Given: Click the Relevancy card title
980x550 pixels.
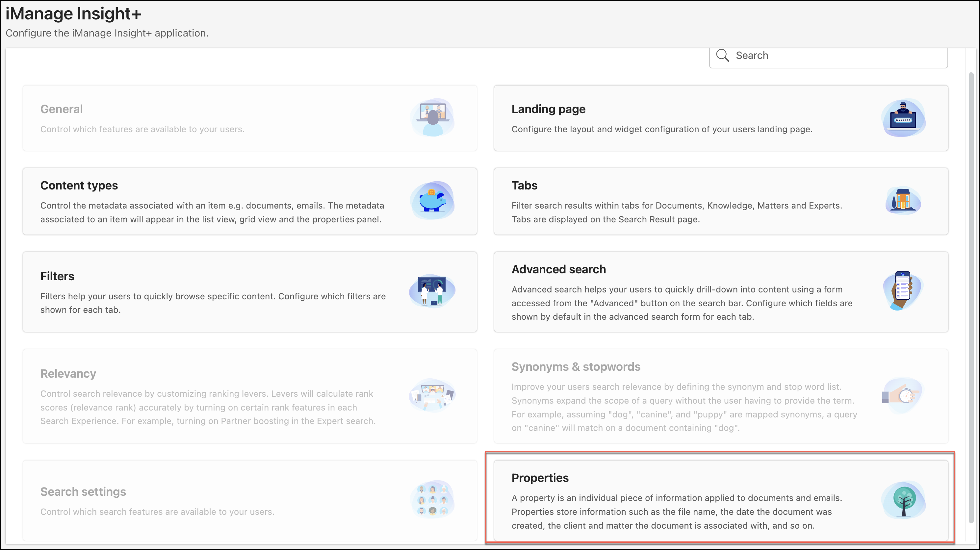Looking at the screenshot, I should pos(68,373).
